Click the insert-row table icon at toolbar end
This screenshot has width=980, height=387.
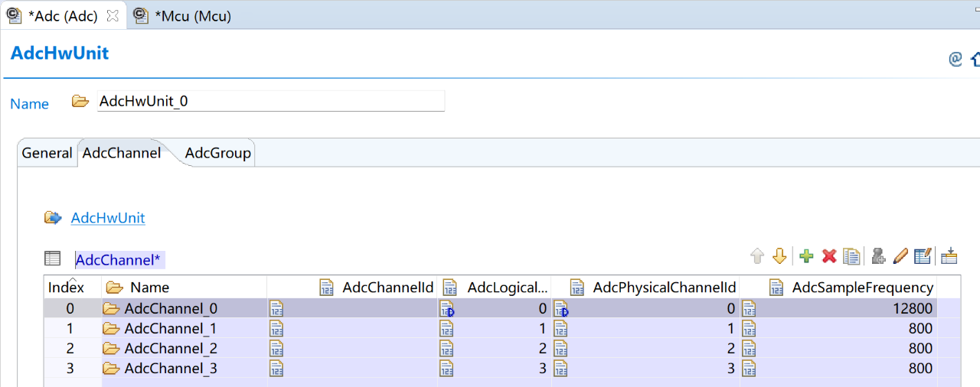point(949,256)
